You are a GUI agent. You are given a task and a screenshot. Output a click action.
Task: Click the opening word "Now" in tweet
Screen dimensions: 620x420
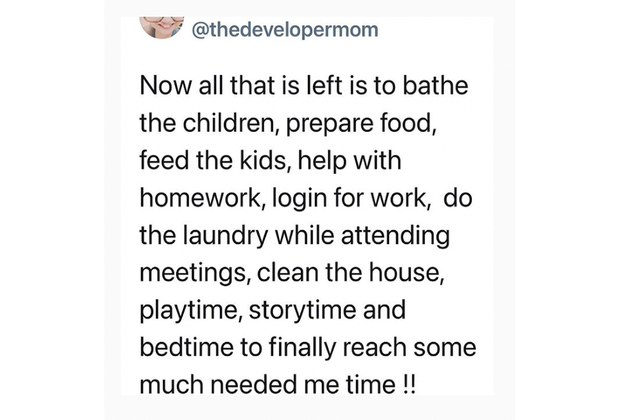coord(160,84)
